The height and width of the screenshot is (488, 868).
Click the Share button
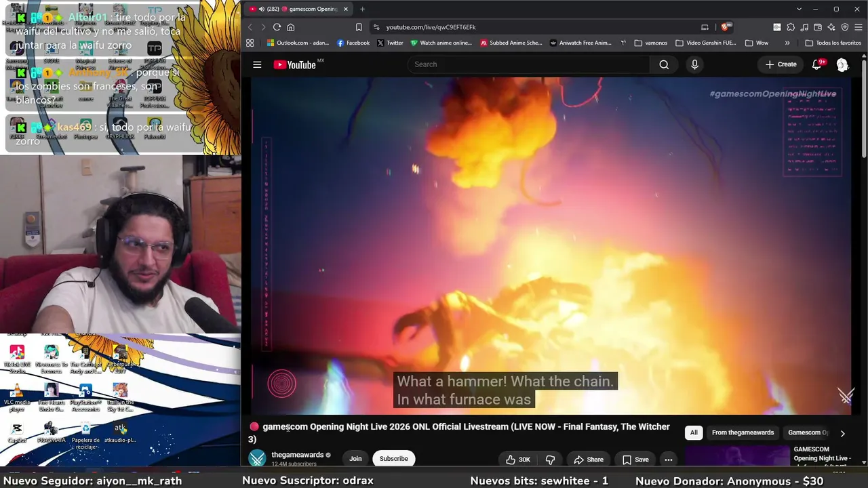point(588,460)
